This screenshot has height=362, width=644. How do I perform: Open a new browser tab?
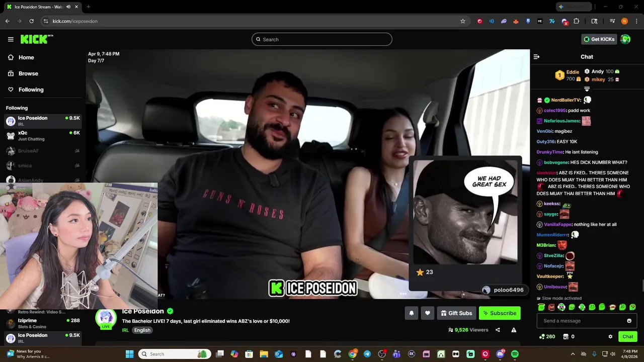pyautogui.click(x=88, y=7)
